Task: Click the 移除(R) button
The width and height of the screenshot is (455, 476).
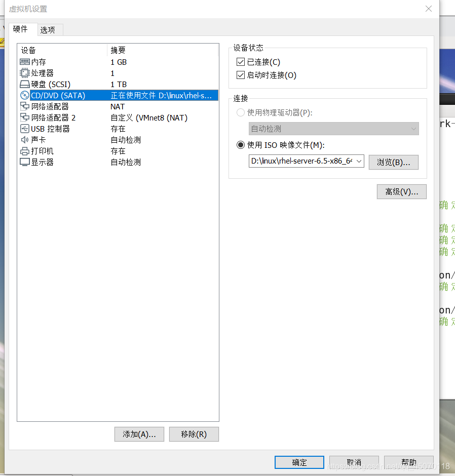Action: coord(194,434)
